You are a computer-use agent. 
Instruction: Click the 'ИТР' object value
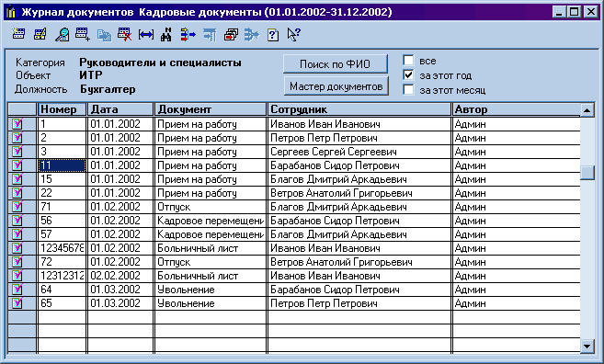pyautogui.click(x=91, y=75)
